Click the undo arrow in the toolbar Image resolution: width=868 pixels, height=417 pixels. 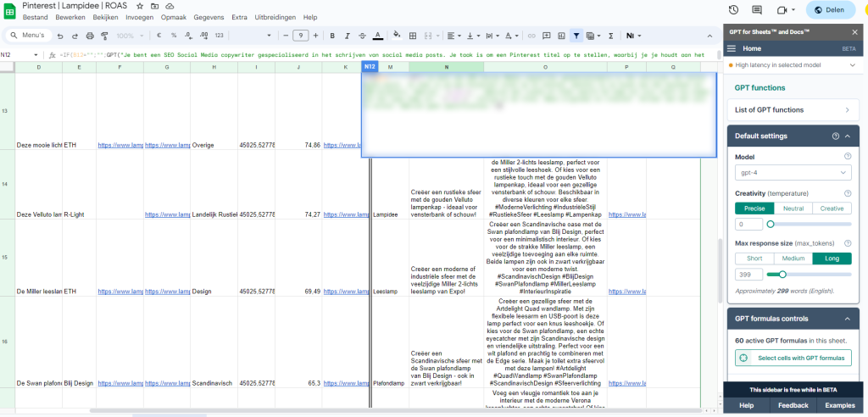(x=60, y=36)
